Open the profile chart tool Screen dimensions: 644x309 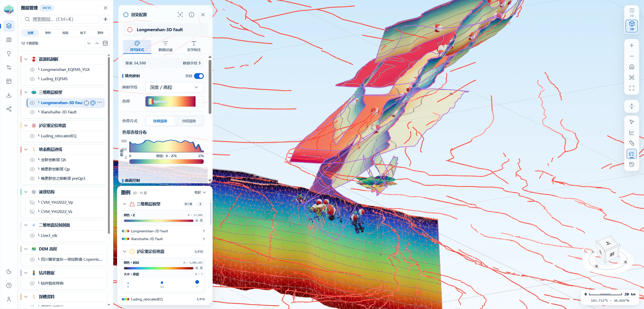[x=632, y=133]
